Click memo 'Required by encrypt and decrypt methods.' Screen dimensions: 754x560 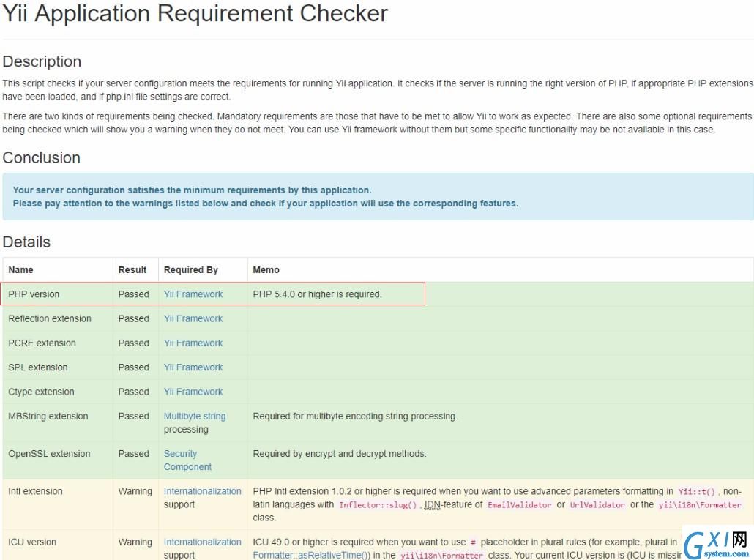click(340, 454)
